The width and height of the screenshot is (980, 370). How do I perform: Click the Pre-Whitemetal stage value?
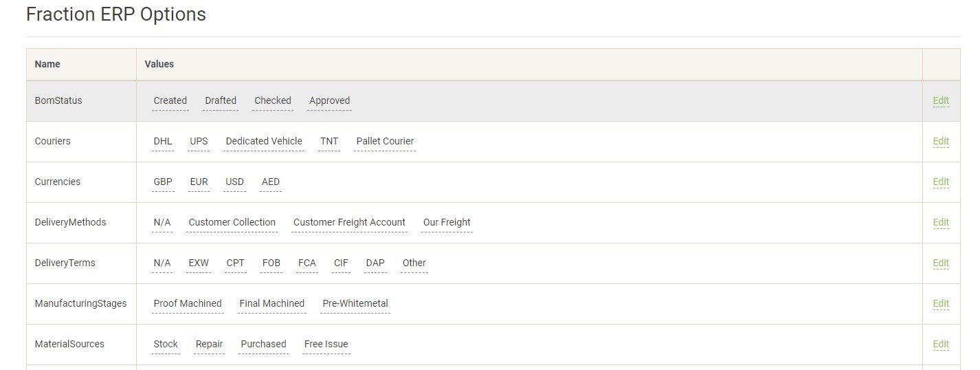[x=355, y=303]
